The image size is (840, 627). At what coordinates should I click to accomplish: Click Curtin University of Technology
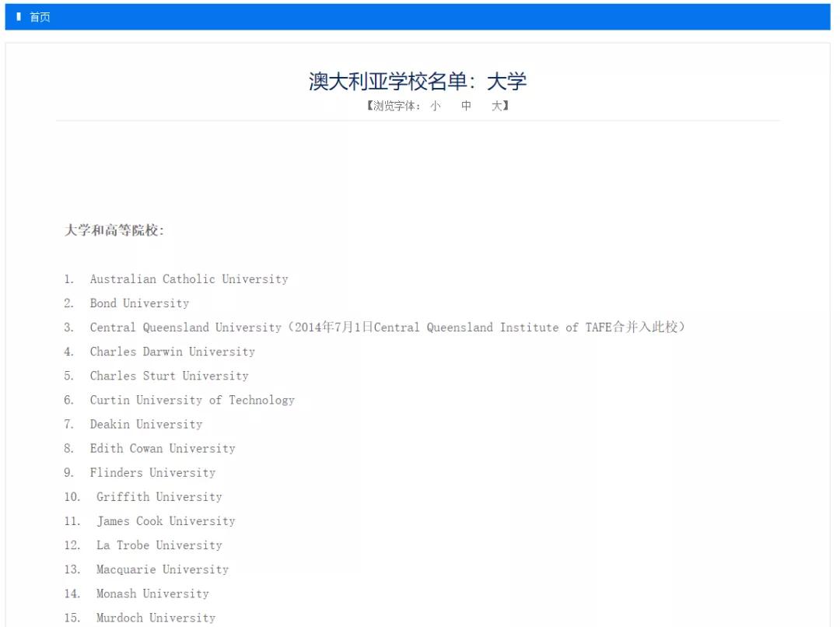point(192,400)
